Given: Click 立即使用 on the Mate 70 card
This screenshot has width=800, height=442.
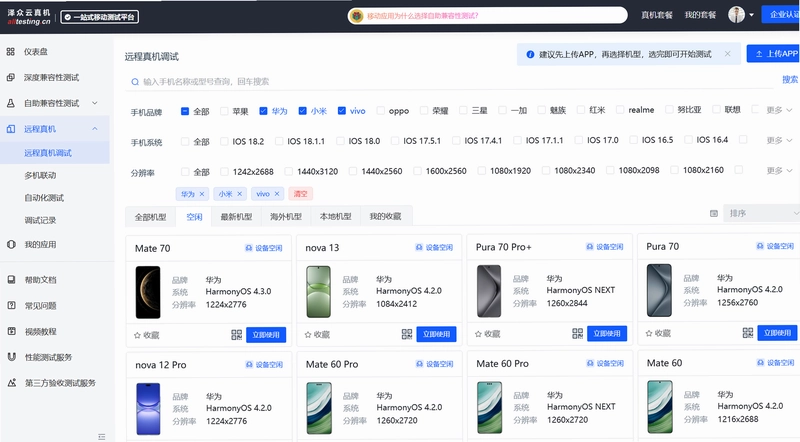Looking at the screenshot, I should (266, 335).
